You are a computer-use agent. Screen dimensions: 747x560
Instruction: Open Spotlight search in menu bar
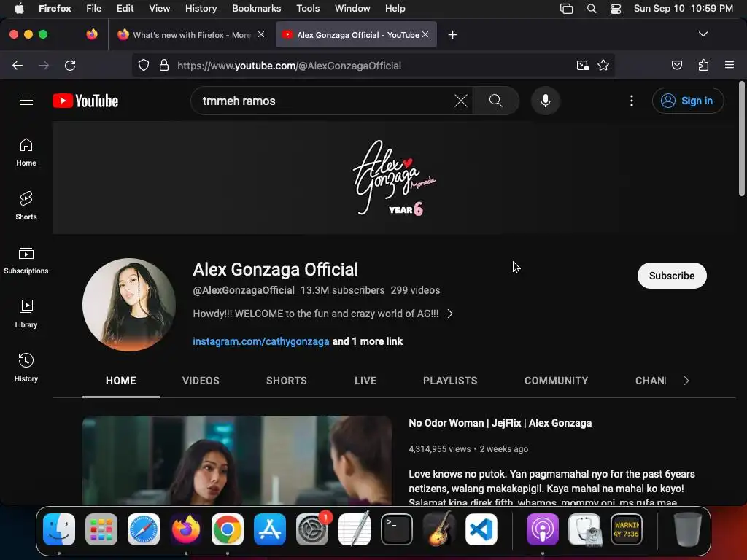[591, 9]
